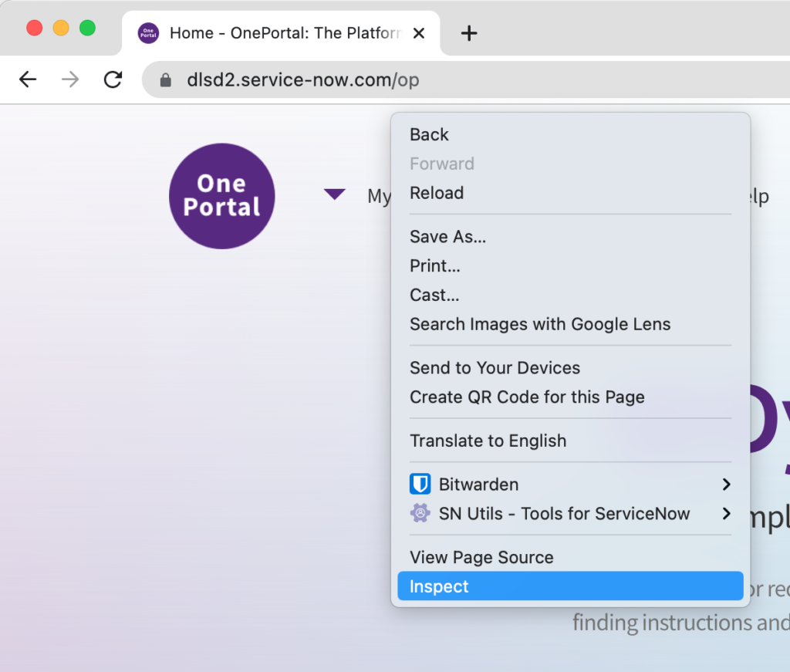Expand SN Utils submenu arrow

726,513
